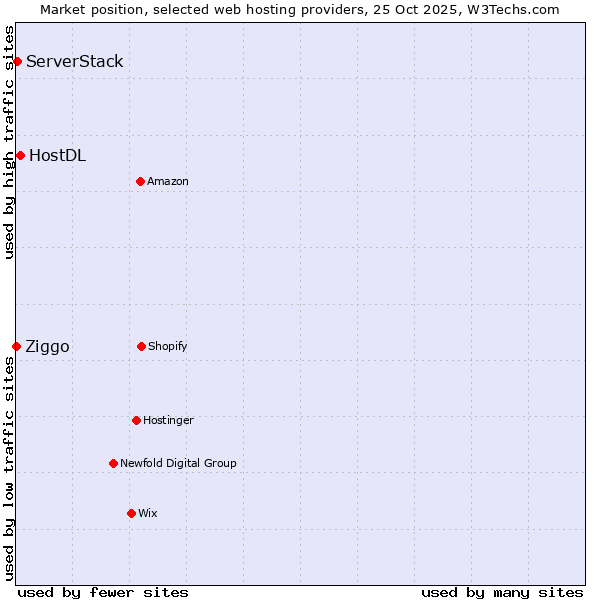Select the Wix label text
600x600 pixels.
click(148, 513)
